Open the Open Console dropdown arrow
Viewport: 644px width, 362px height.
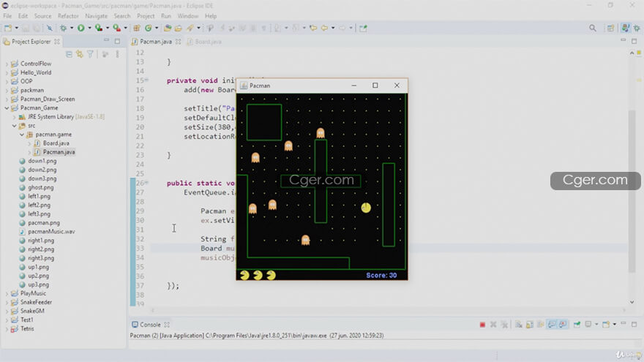point(615,325)
